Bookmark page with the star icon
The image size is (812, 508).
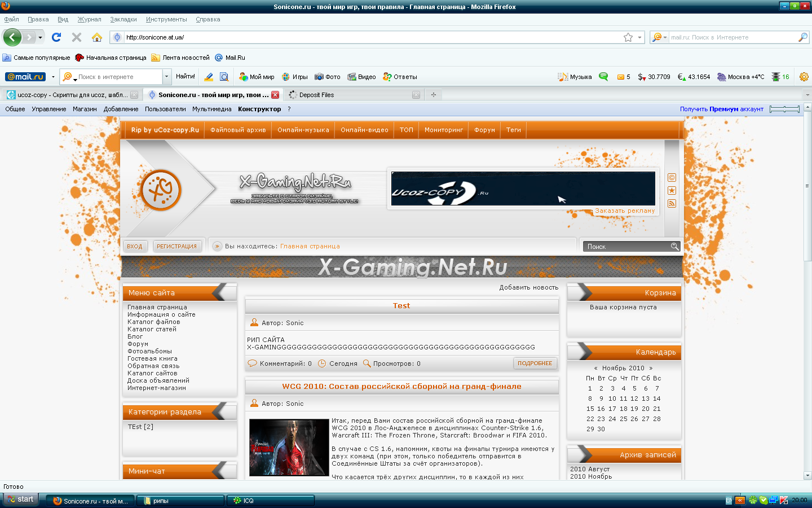coord(628,37)
